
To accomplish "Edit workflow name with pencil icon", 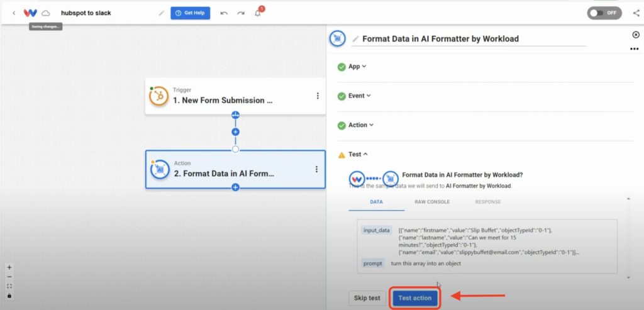I will [162, 13].
